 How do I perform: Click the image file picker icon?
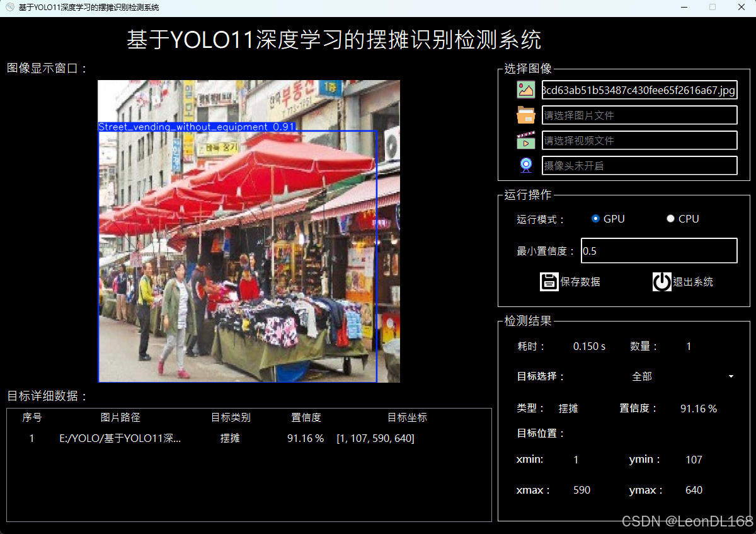526,90
